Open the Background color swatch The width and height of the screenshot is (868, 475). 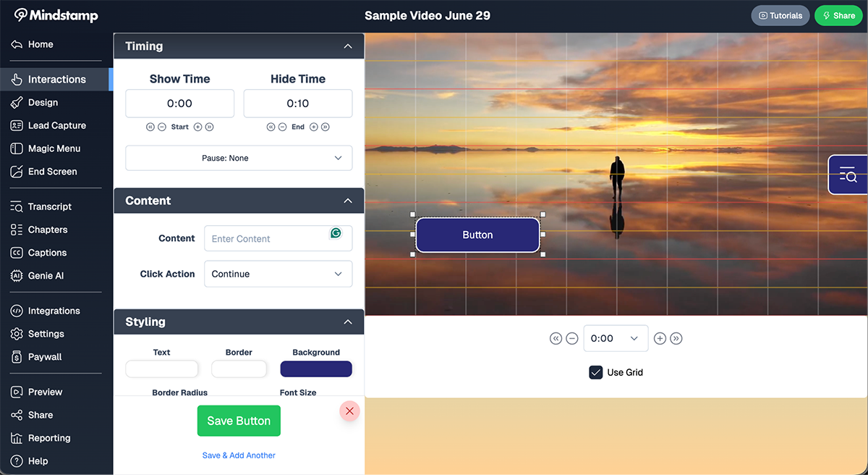[316, 369]
